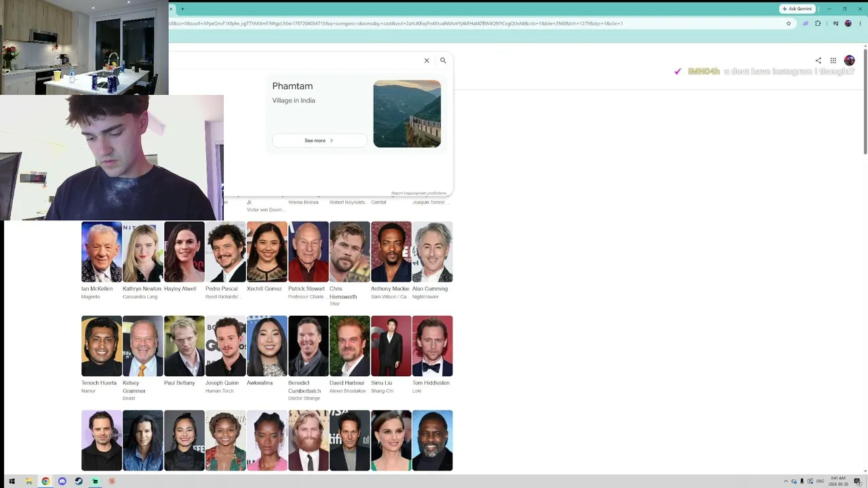Select Anthony Mackie's cast photo
Image resolution: width=868 pixels, height=488 pixels.
391,251
